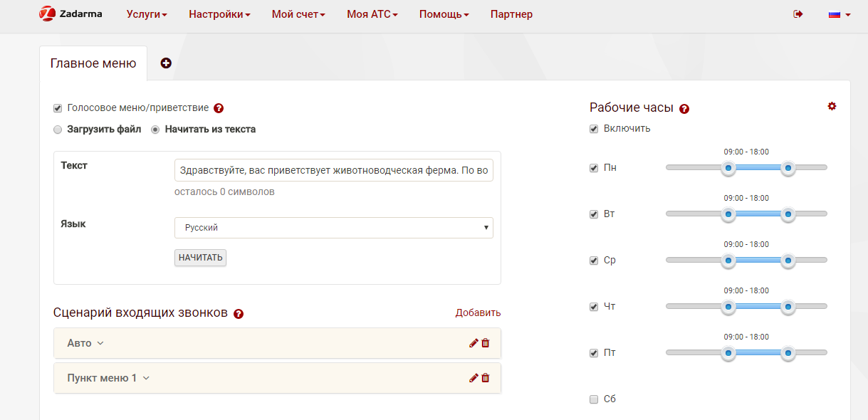Edit the Авто scenario with pencil icon
Viewport: 868px width, 420px height.
[x=474, y=343]
